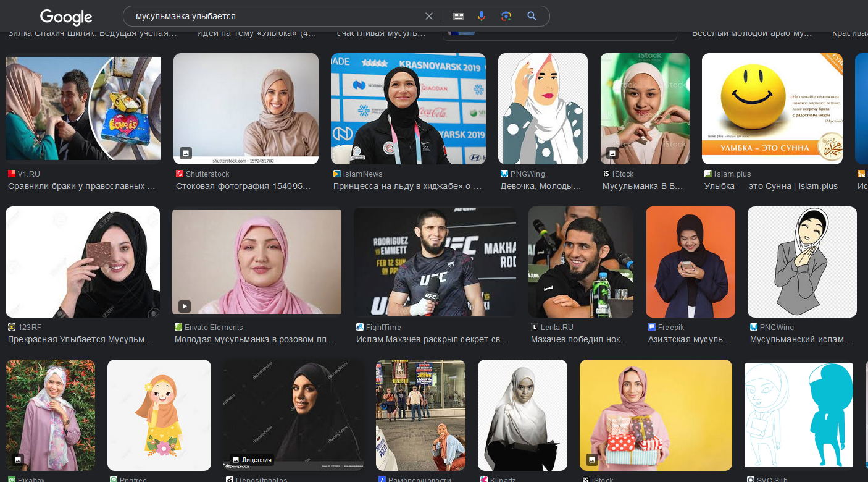
Task: Click the video play badge on Envato thumbnail
Action: (x=185, y=306)
